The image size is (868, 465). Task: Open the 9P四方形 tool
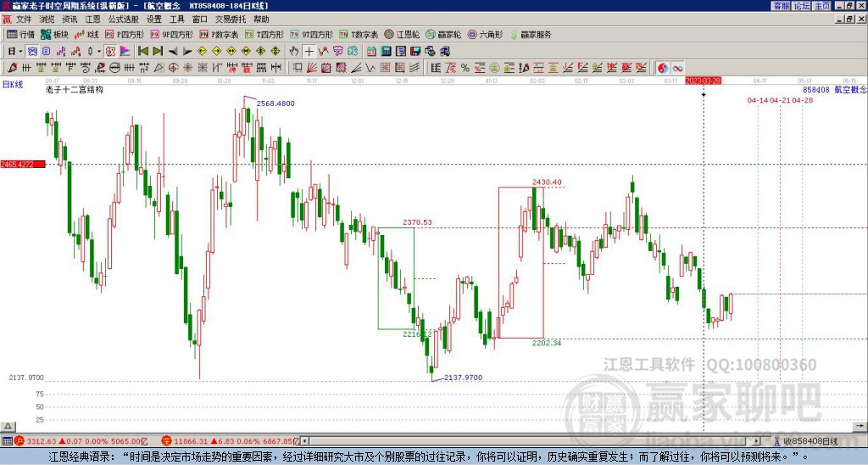point(171,34)
